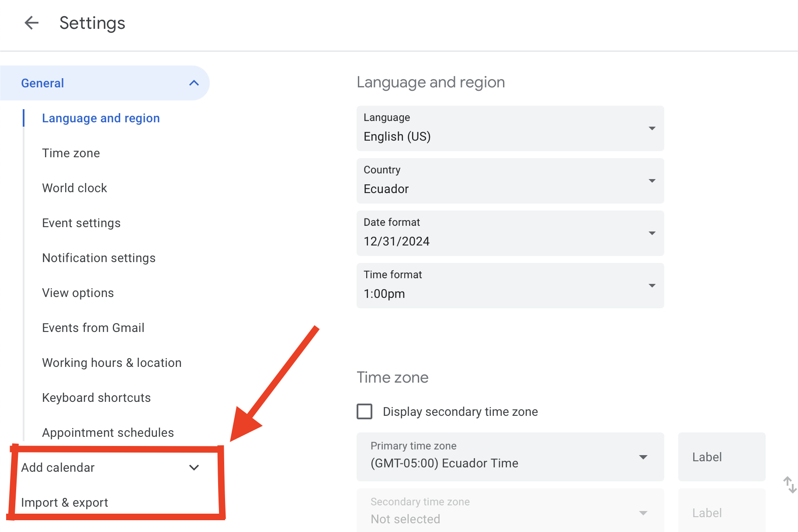
Task: Select World clock in sidebar
Action: pyautogui.click(x=74, y=188)
